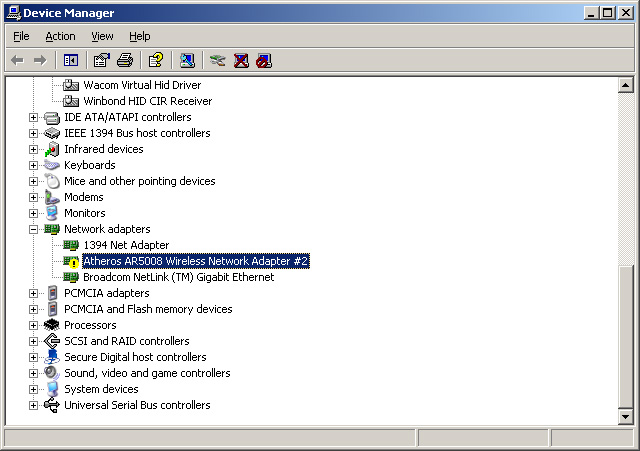The height and width of the screenshot is (451, 640).
Task: Click the Print toolbar icon
Action: [125, 60]
